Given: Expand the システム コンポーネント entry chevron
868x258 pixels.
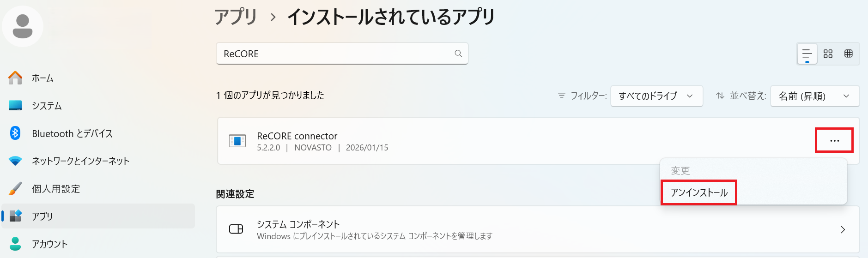Looking at the screenshot, I should (843, 229).
